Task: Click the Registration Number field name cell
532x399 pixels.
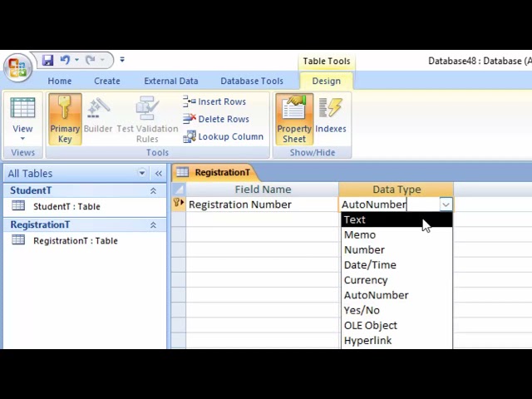Action: click(263, 204)
